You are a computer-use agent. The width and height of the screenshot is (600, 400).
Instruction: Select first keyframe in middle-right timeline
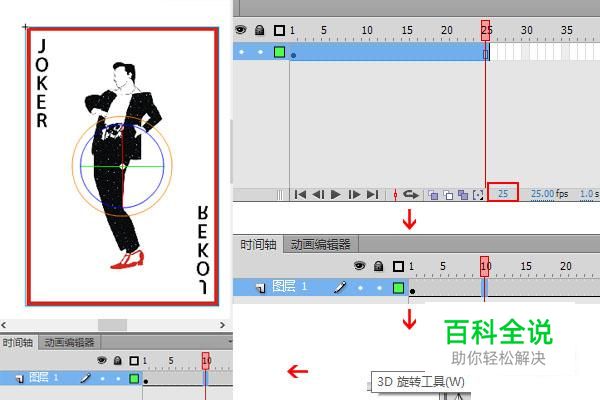pyautogui.click(x=412, y=291)
